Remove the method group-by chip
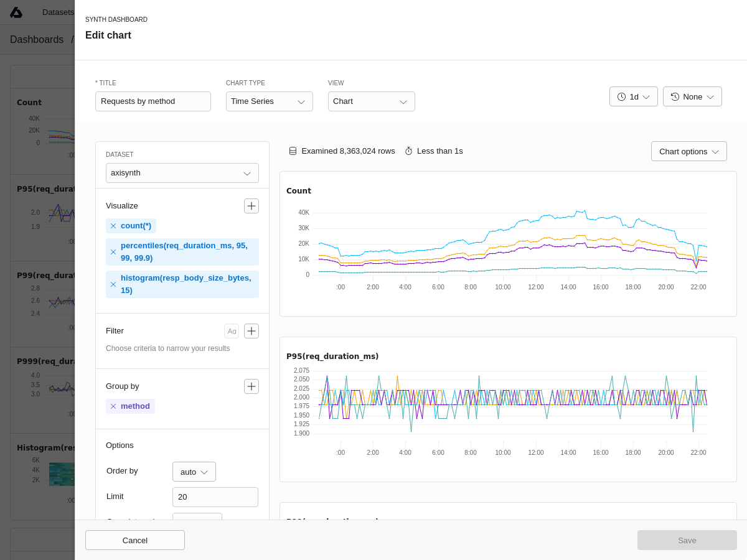Image resolution: width=747 pixels, height=560 pixels. (x=113, y=406)
